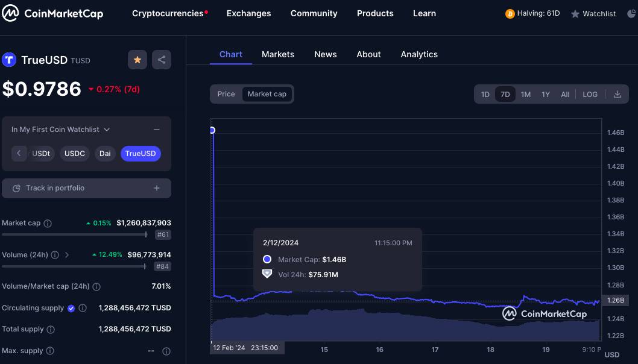Switch chart to Price view
Screen dimensions: 638x364
click(226, 94)
